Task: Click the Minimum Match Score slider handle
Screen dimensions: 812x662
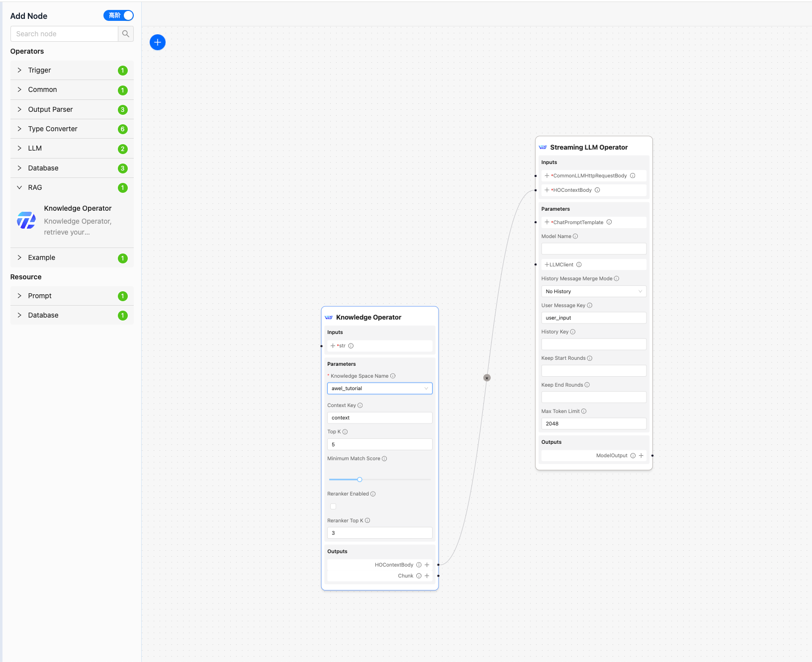Action: pyautogui.click(x=359, y=480)
